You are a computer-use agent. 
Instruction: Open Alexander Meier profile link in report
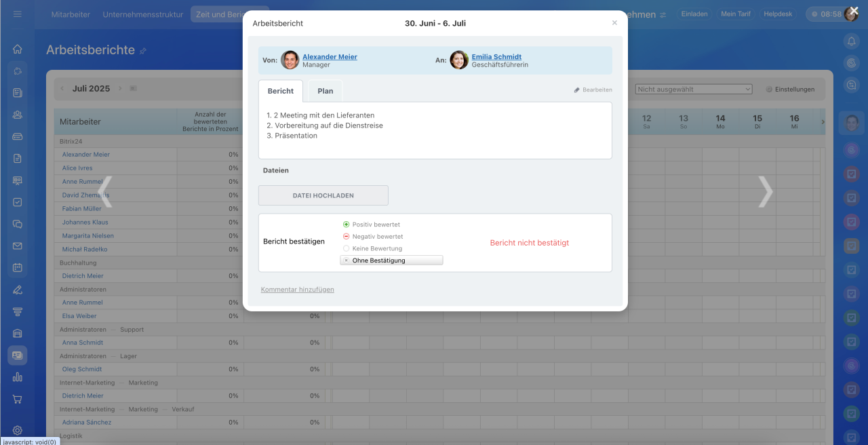click(x=330, y=57)
